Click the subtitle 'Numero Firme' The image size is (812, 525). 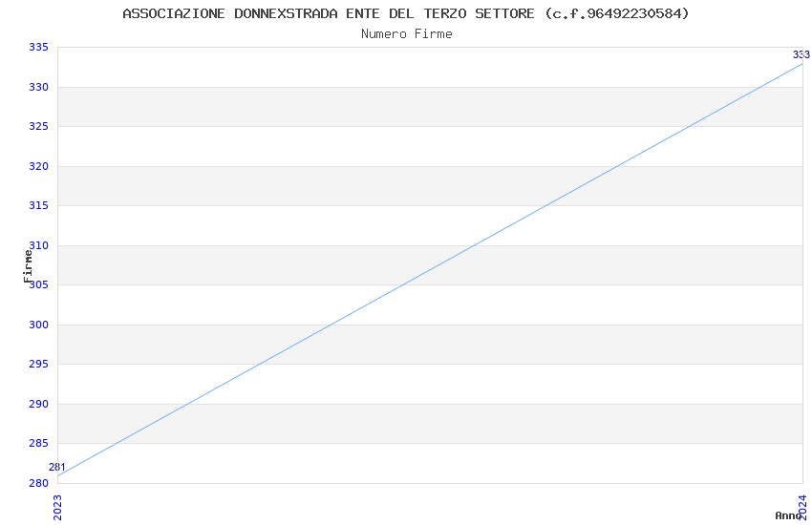pos(407,34)
